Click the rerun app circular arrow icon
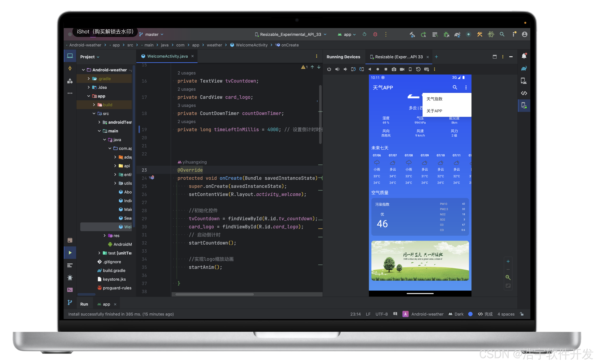The height and width of the screenshot is (364, 594). (364, 34)
